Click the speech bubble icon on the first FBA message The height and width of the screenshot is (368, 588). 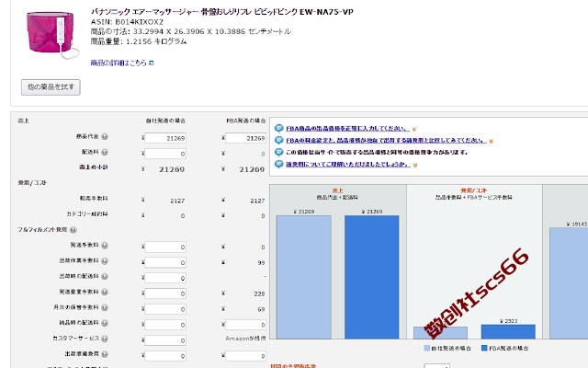[x=278, y=129]
